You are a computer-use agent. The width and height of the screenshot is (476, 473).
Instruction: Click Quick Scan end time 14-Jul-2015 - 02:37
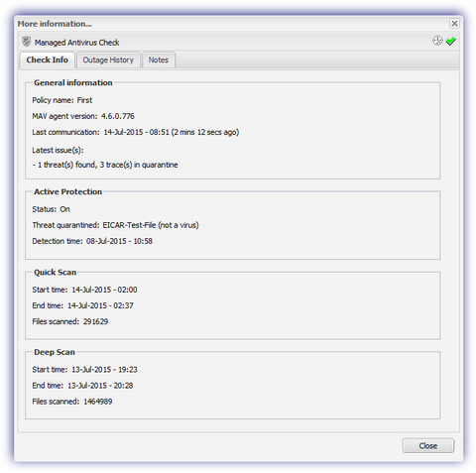click(x=82, y=305)
